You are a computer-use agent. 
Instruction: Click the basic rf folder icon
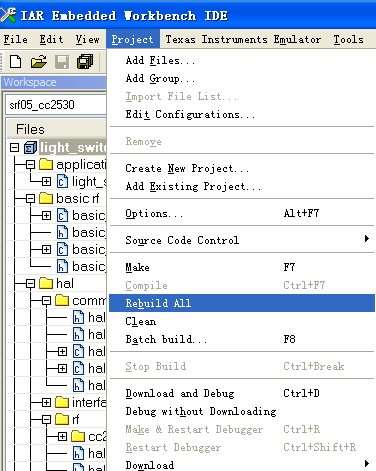click(x=46, y=198)
